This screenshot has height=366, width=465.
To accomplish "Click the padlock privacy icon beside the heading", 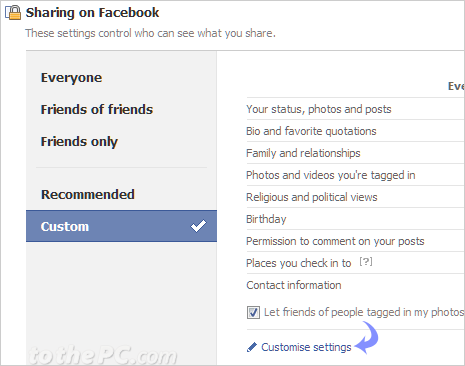I will [13, 12].
